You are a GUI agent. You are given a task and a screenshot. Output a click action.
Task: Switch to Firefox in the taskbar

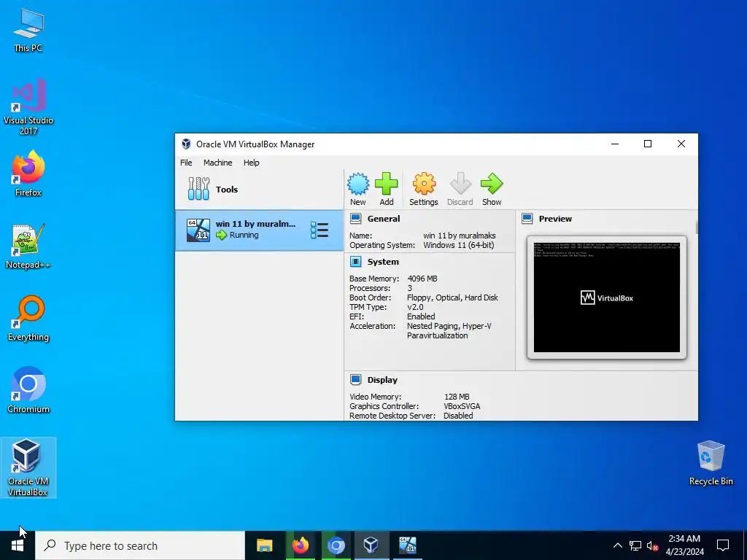[x=300, y=545]
